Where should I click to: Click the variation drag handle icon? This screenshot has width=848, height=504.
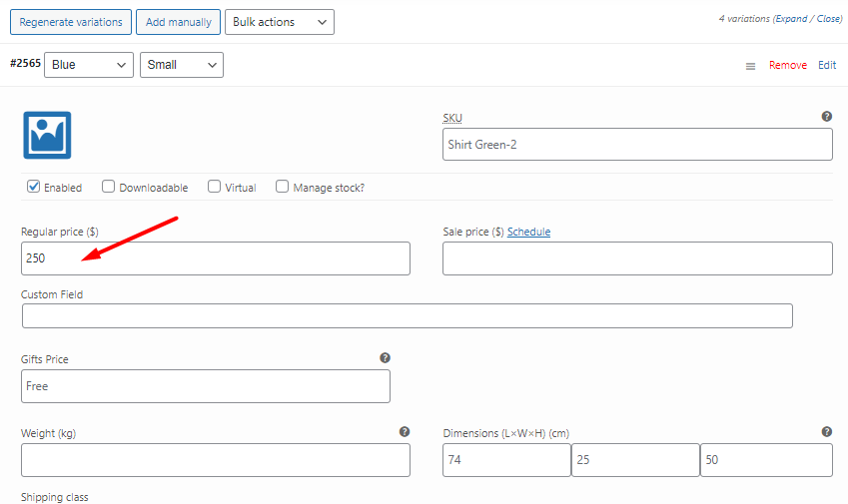tap(751, 67)
